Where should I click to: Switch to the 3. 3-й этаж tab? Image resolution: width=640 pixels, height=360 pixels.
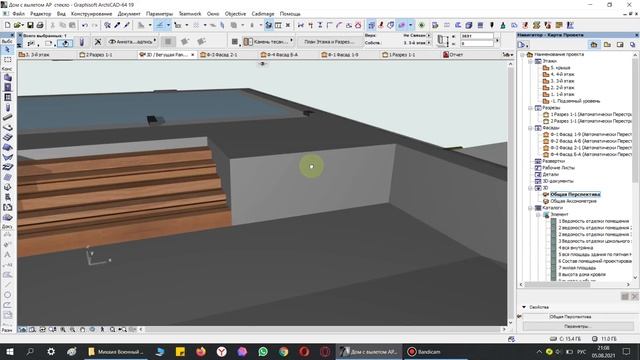tap(46, 55)
